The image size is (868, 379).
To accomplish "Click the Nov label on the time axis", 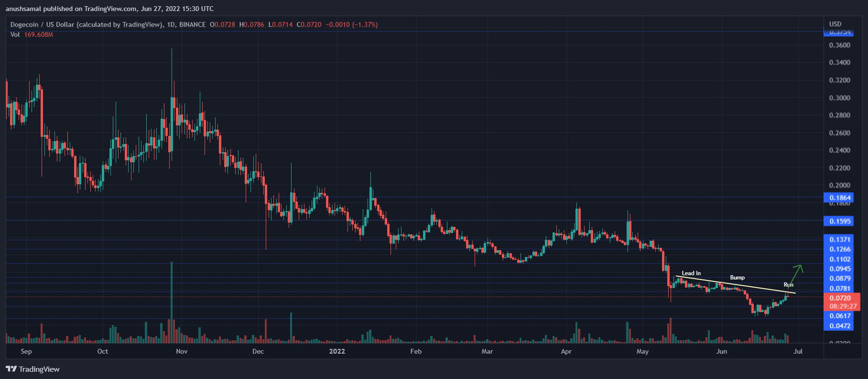I will [182, 351].
